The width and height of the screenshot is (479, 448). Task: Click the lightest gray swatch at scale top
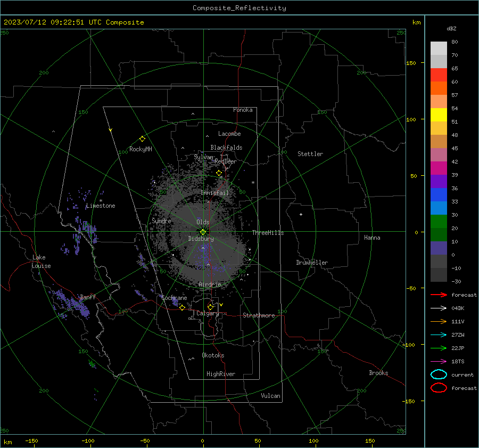[439, 48]
